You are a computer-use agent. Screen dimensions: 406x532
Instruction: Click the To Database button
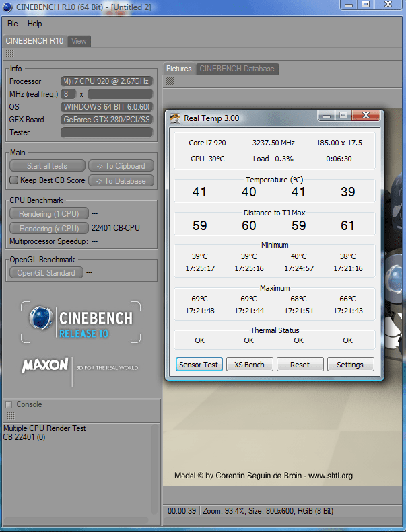tap(121, 181)
